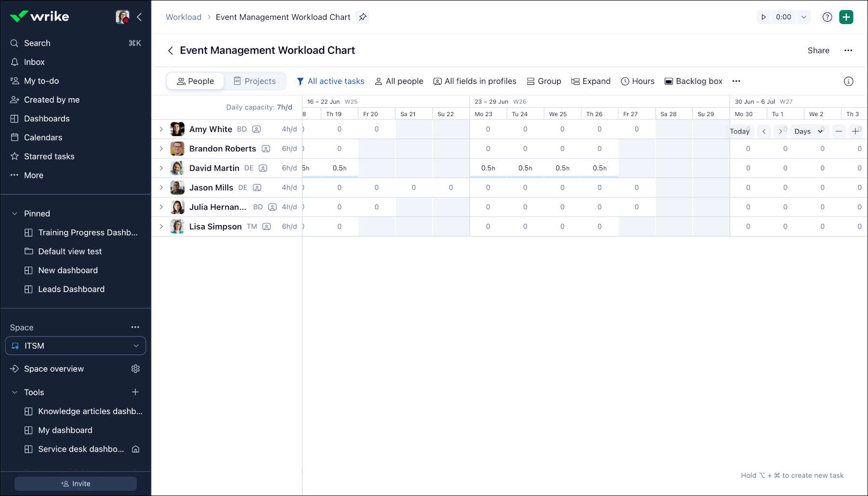Click the Expand rows icon
This screenshot has height=496, width=868.
(x=591, y=81)
